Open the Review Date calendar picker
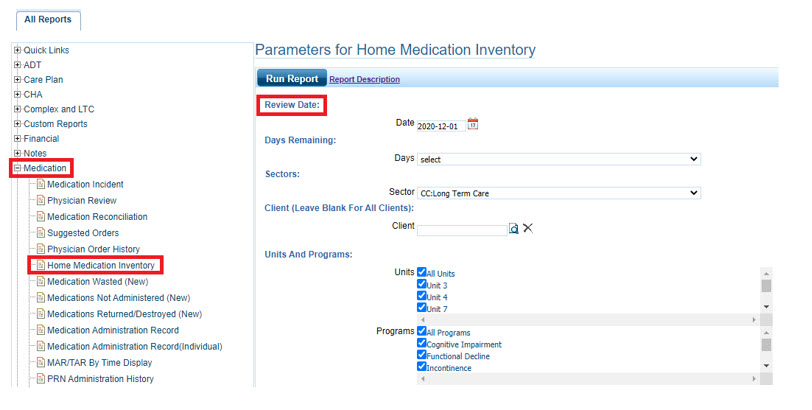Viewport: 812px width, 410px height. pos(473,124)
